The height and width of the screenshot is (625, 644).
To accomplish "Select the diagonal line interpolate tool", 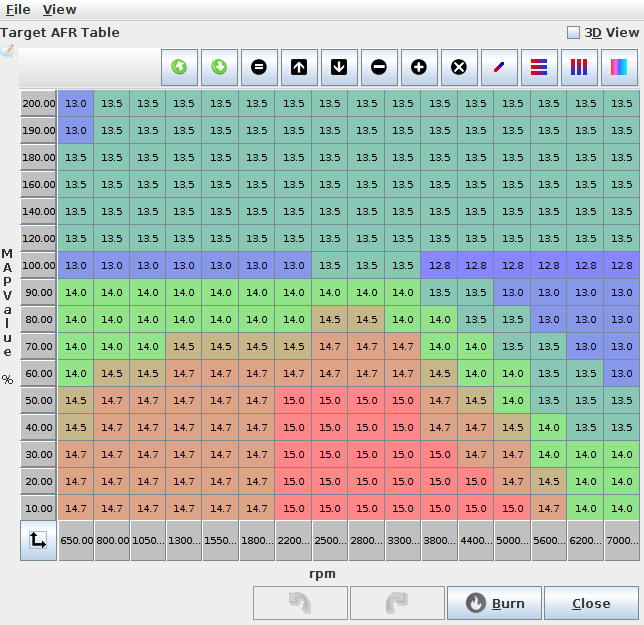I will [499, 67].
